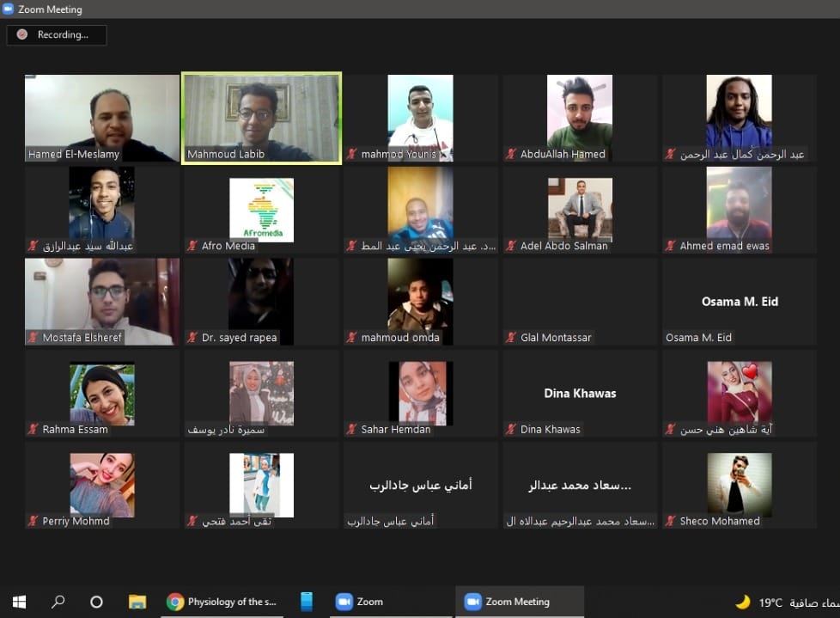Click the Afromedia logo thumbnail
Viewport: 840px width, 618px height.
tap(261, 210)
